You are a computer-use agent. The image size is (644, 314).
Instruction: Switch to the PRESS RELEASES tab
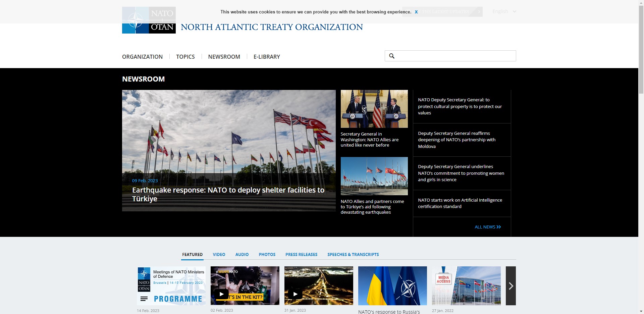[x=301, y=255]
